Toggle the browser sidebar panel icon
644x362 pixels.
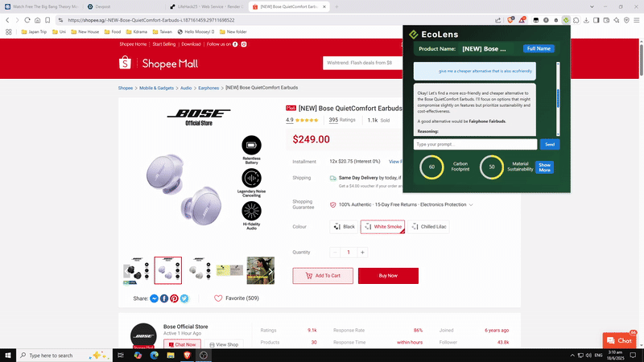pos(597,20)
